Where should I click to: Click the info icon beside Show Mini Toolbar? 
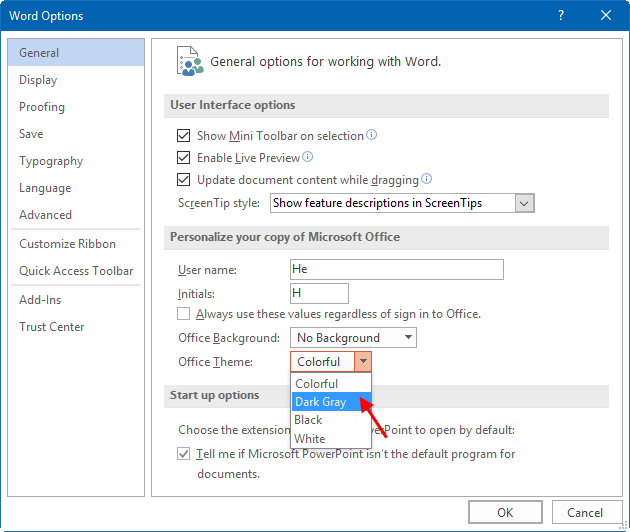pos(372,135)
